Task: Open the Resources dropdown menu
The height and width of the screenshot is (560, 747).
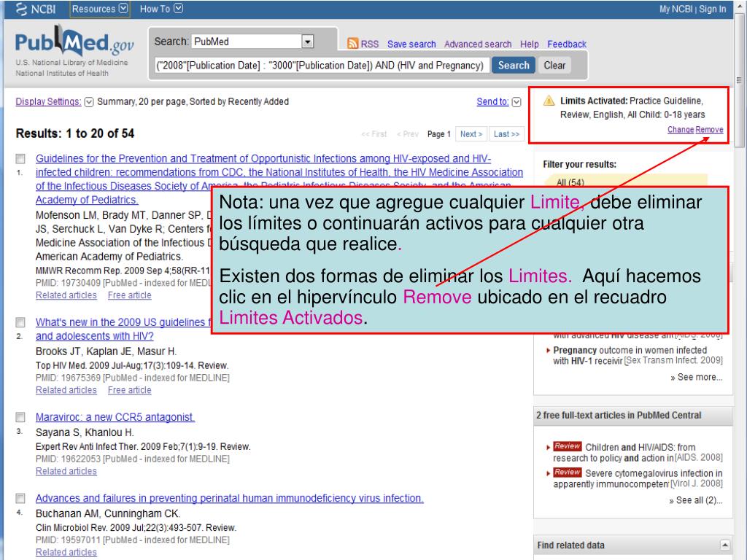Action: pos(99,9)
